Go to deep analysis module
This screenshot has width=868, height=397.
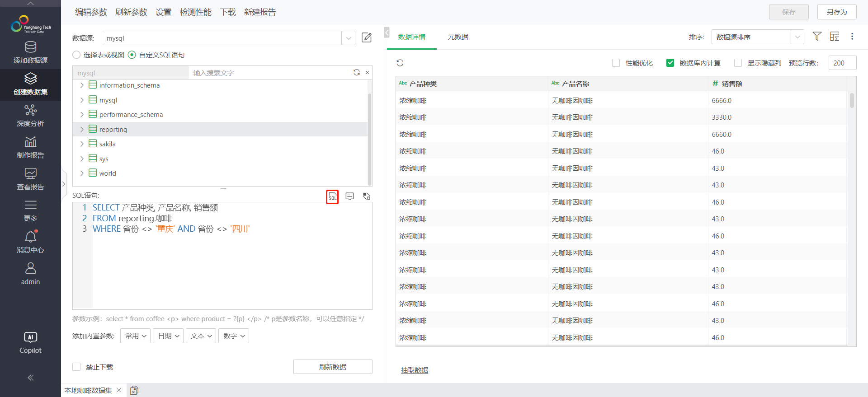click(30, 116)
